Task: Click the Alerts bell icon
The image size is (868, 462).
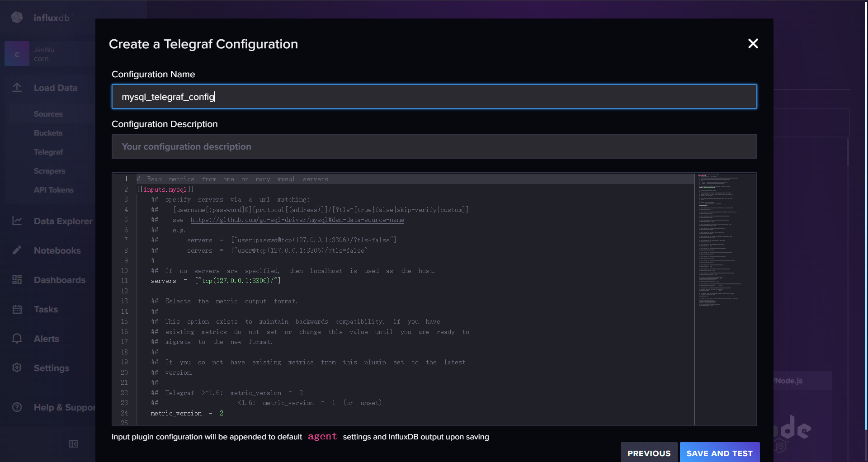Action: point(17,339)
